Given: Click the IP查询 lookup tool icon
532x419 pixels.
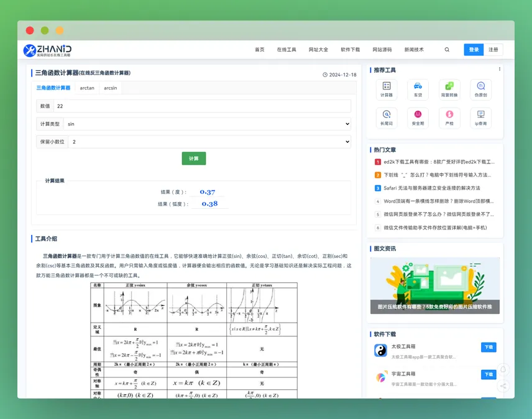Looking at the screenshot, I should [480, 118].
